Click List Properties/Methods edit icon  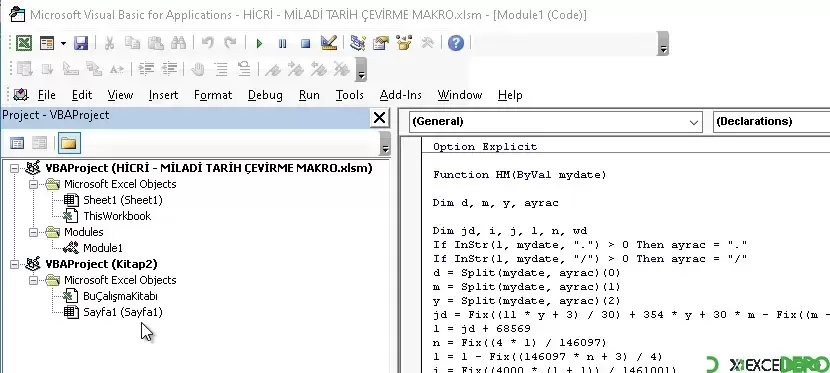point(24,69)
